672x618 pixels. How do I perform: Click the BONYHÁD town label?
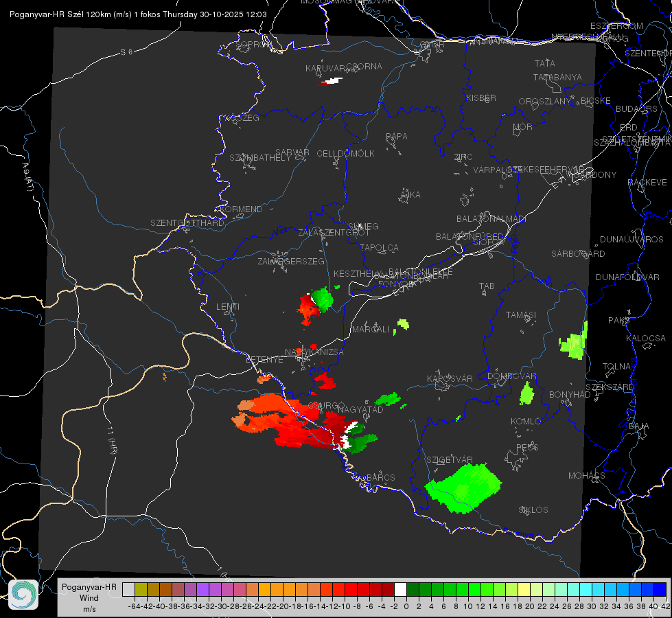tap(570, 395)
